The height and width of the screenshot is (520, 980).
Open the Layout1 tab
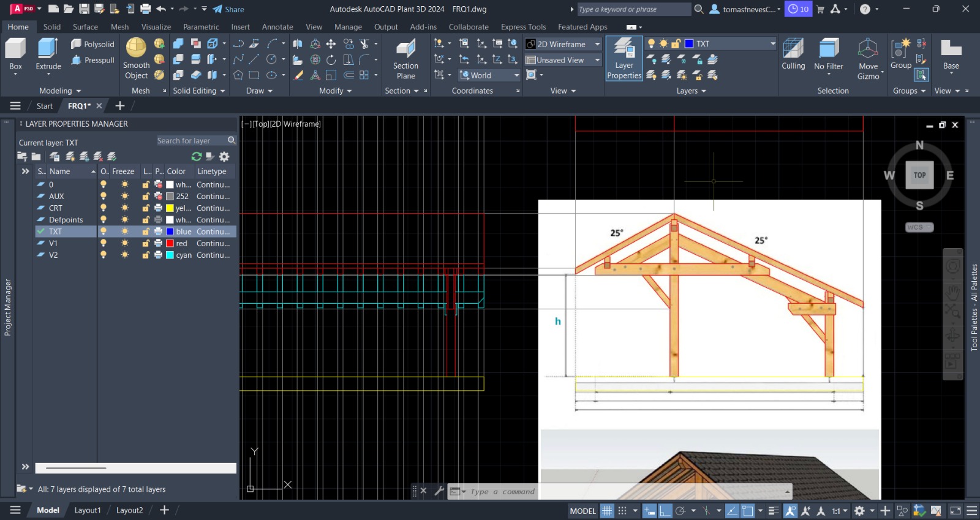pos(88,510)
